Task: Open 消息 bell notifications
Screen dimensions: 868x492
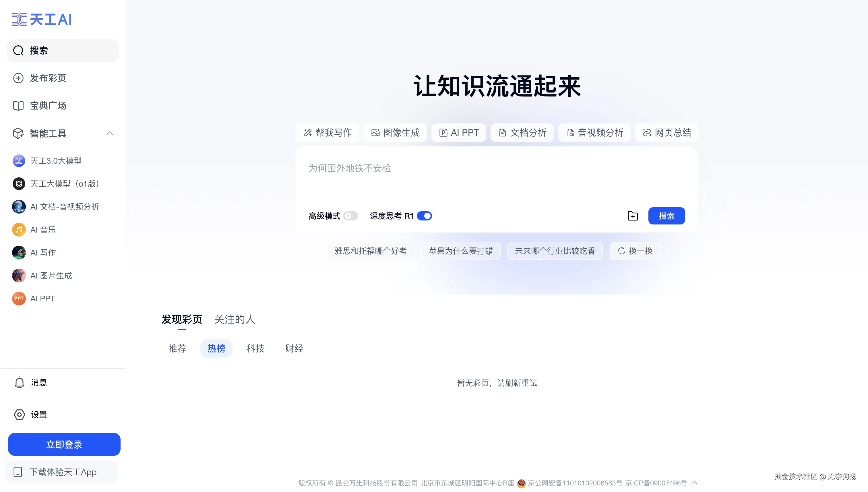Action: [20, 383]
